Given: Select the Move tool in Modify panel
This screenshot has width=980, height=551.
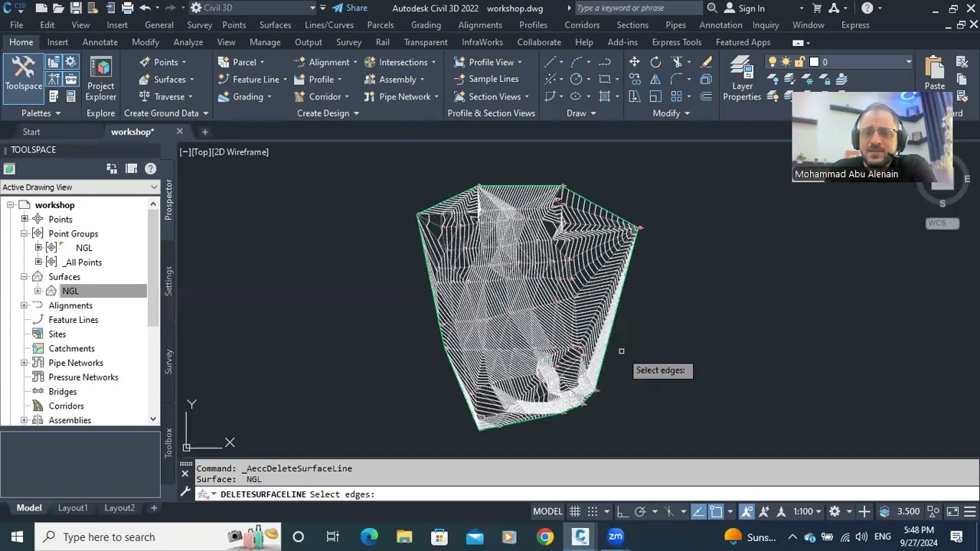Looking at the screenshot, I should tap(634, 62).
